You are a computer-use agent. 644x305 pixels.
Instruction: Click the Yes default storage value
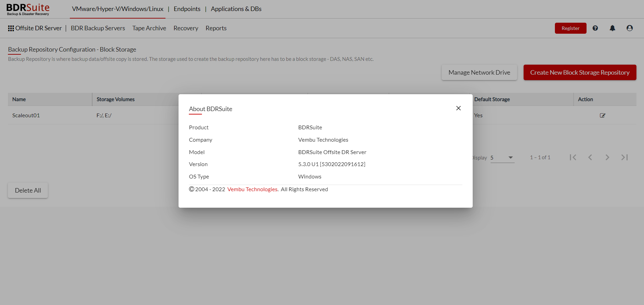tap(478, 116)
